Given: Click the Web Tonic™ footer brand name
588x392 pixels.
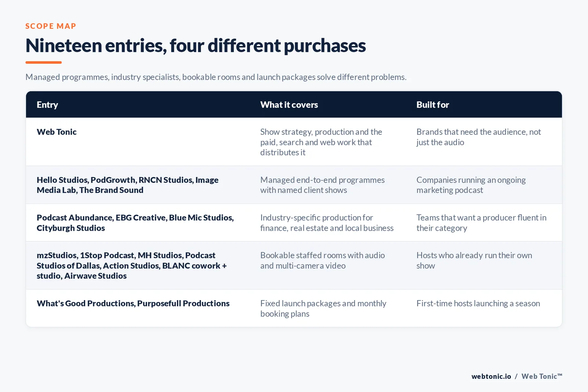Looking at the screenshot, I should (x=542, y=376).
